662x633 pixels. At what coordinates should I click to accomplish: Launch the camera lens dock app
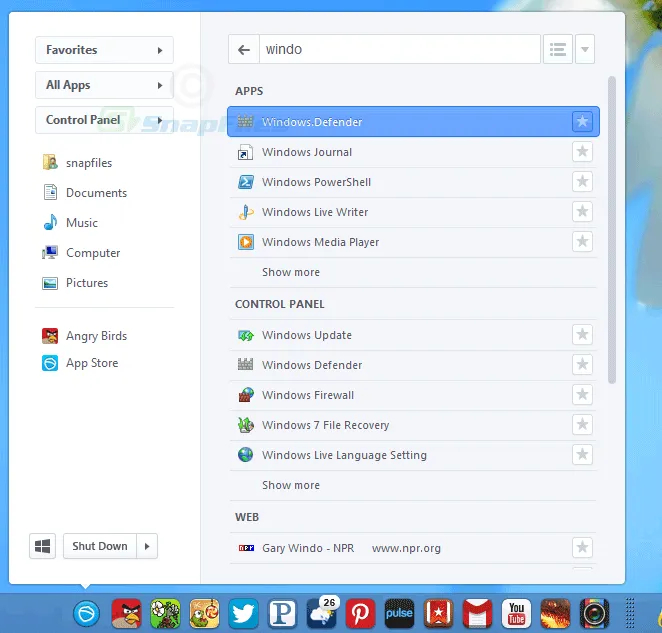[x=594, y=613]
